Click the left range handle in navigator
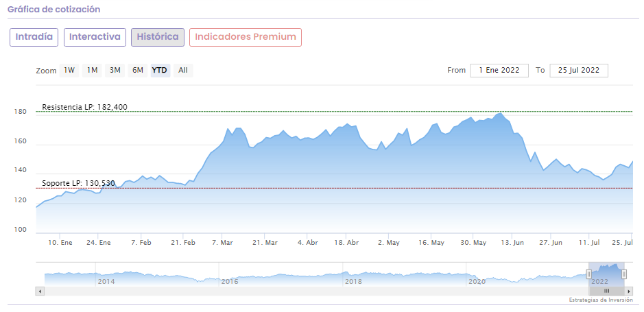The image size is (644, 312). pos(588,274)
